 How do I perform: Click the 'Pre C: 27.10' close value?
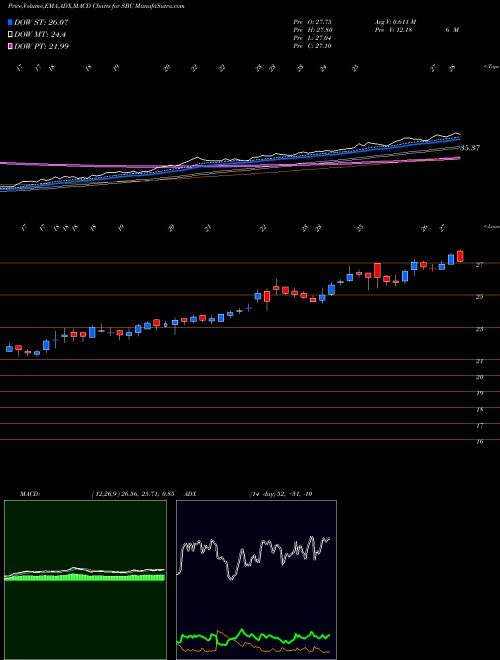(313, 46)
